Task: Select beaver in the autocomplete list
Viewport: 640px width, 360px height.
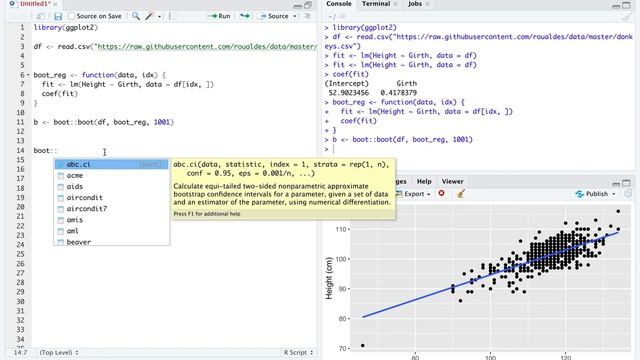Action: (x=112, y=241)
